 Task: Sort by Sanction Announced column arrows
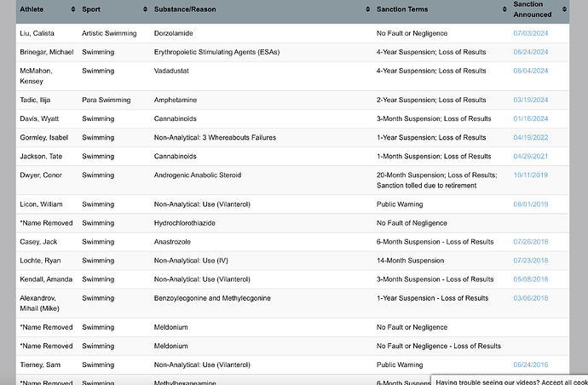click(564, 9)
